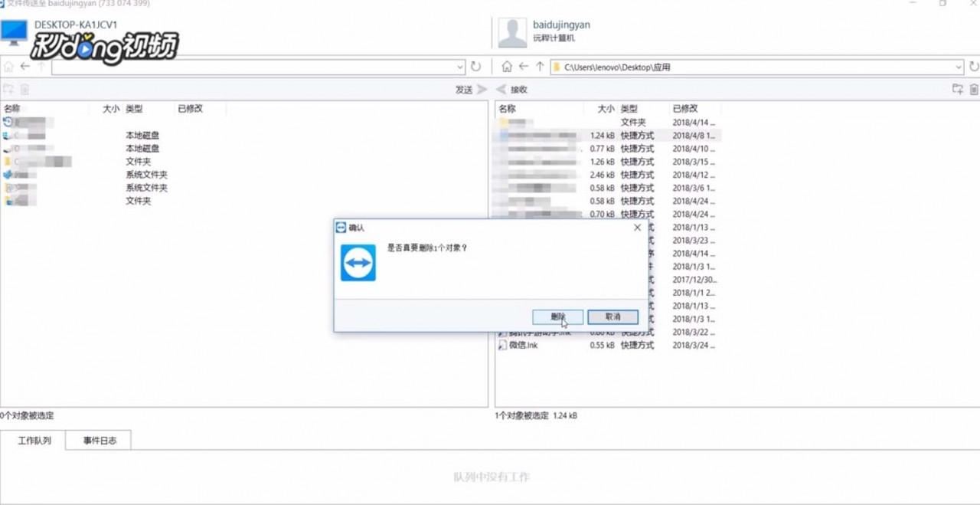Viewport: 980px width, 505px height.
Task: Confirm deletion by clicking 删除
Action: click(x=557, y=316)
